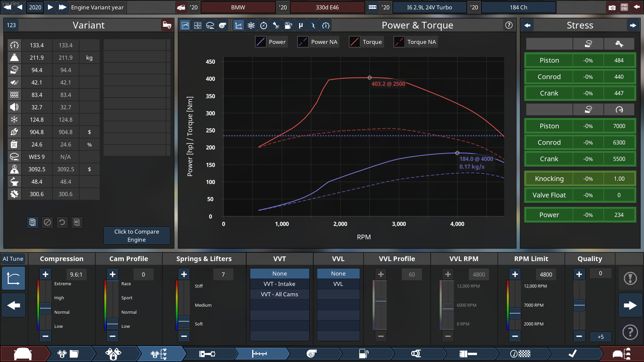Screen dimensions: 644x362
Task: Choose VVT - All Cams option
Action: point(279,294)
